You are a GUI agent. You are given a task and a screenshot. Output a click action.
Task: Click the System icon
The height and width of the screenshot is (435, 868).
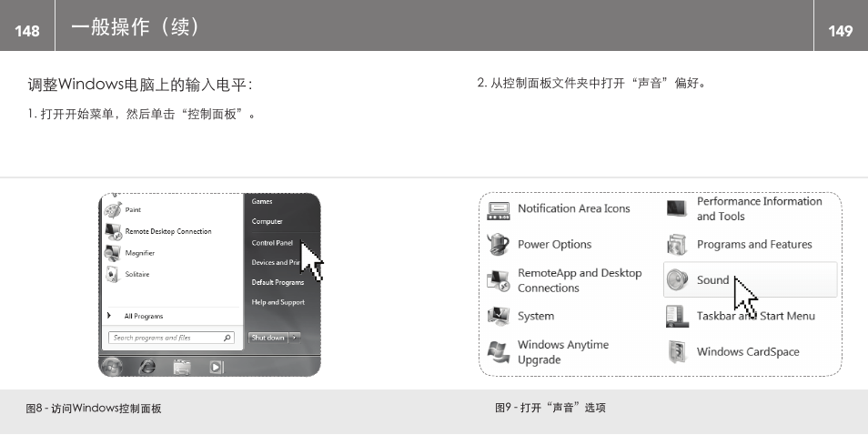pos(499,316)
